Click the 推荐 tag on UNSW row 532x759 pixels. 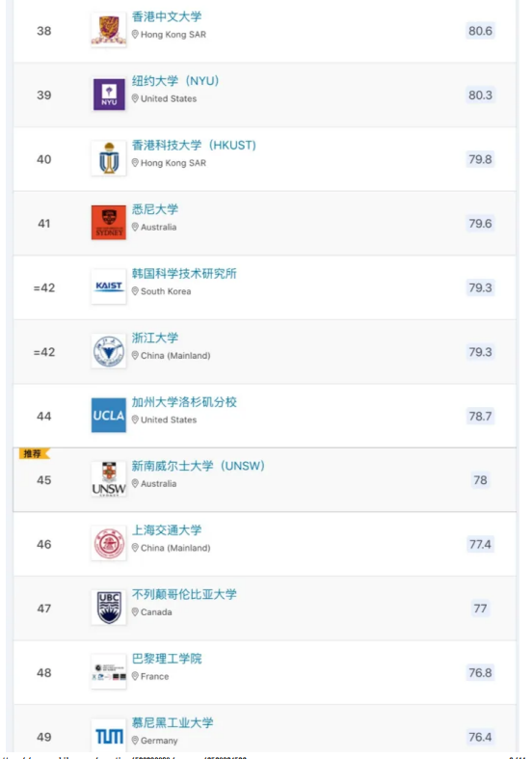pyautogui.click(x=34, y=453)
